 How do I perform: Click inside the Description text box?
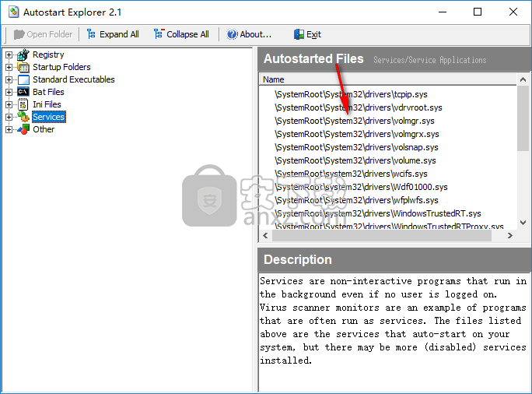(394, 332)
